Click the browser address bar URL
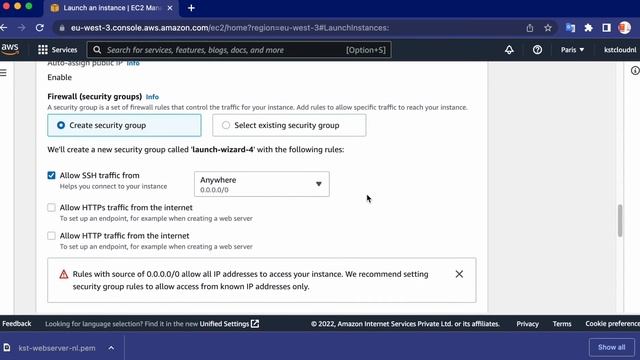The height and width of the screenshot is (360, 640). tap(230, 28)
